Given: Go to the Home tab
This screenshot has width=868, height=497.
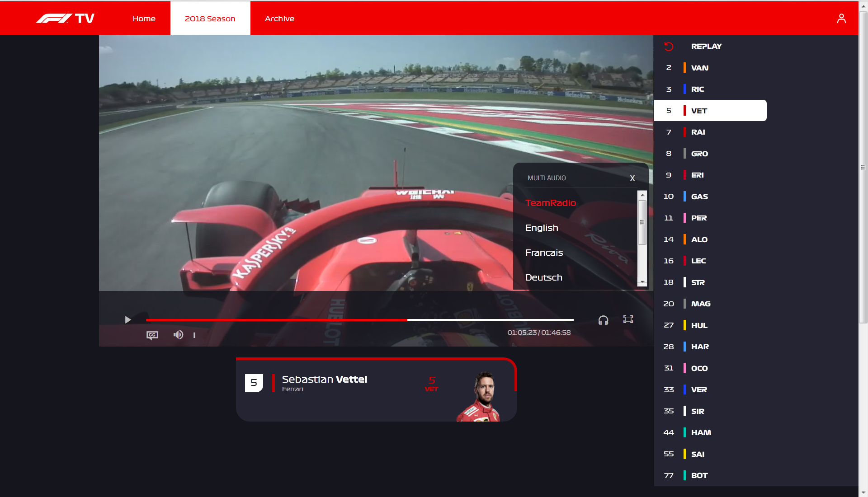Looking at the screenshot, I should 144,19.
